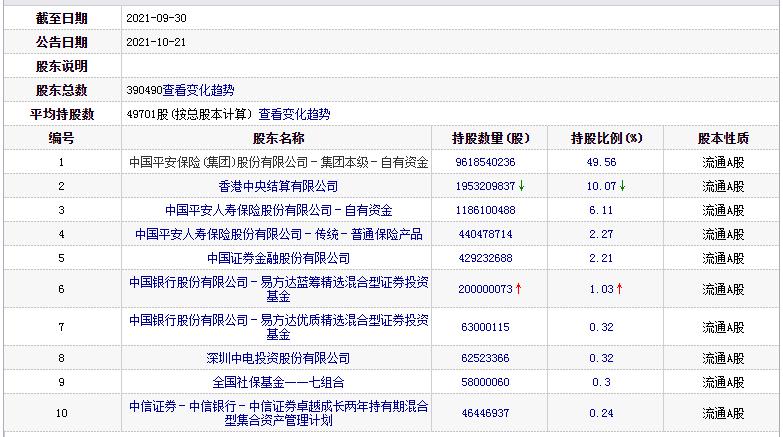The width and height of the screenshot is (783, 437).
Task: Open shareholder 香港中央结算有限公司
Action: point(278,186)
